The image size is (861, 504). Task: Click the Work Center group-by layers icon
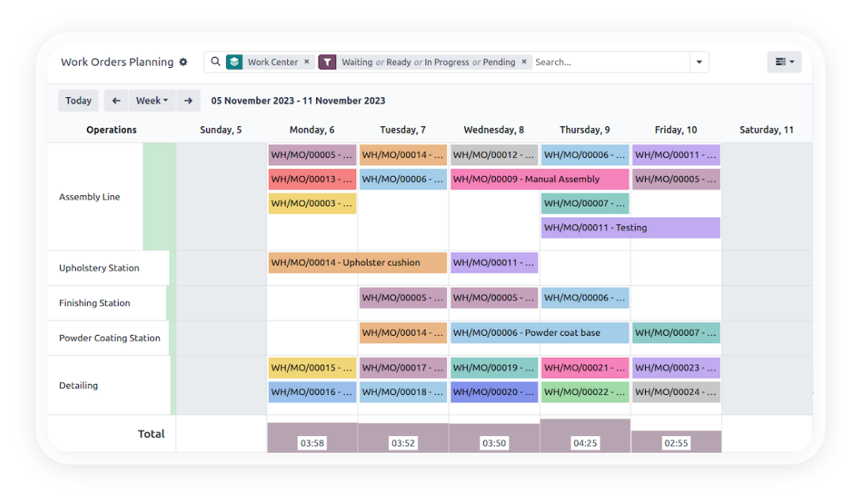[234, 62]
